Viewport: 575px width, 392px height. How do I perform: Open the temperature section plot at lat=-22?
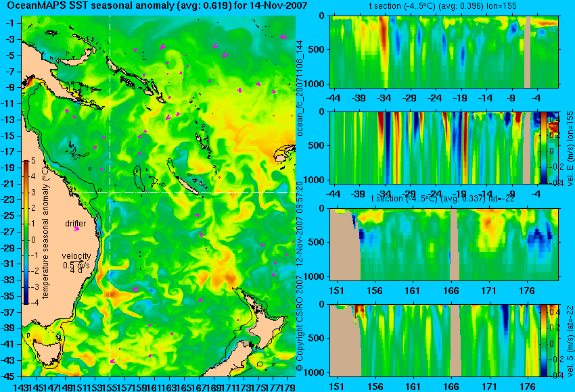pos(444,245)
